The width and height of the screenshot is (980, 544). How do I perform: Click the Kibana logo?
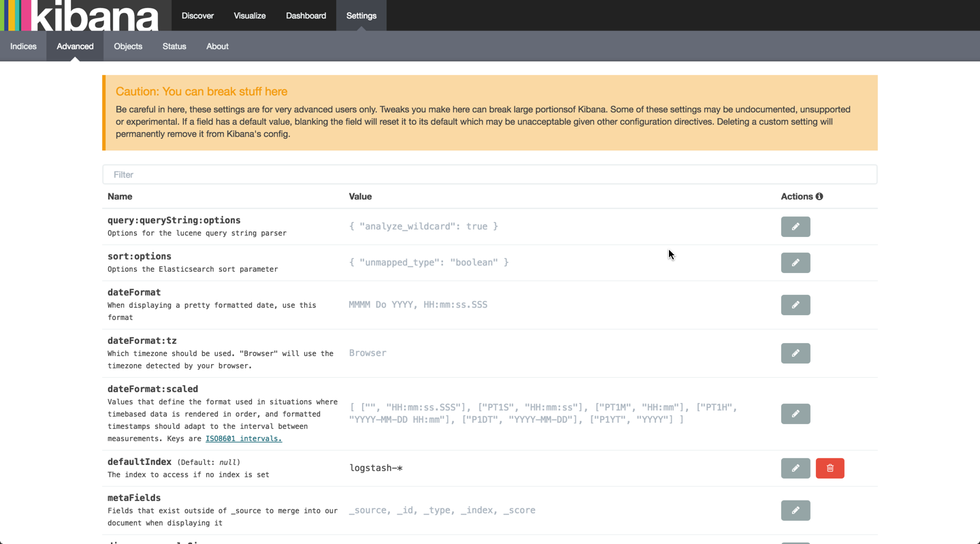pyautogui.click(x=82, y=16)
